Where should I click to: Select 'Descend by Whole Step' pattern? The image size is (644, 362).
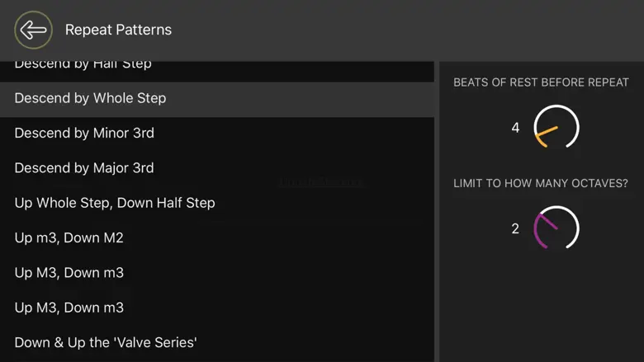point(90,98)
